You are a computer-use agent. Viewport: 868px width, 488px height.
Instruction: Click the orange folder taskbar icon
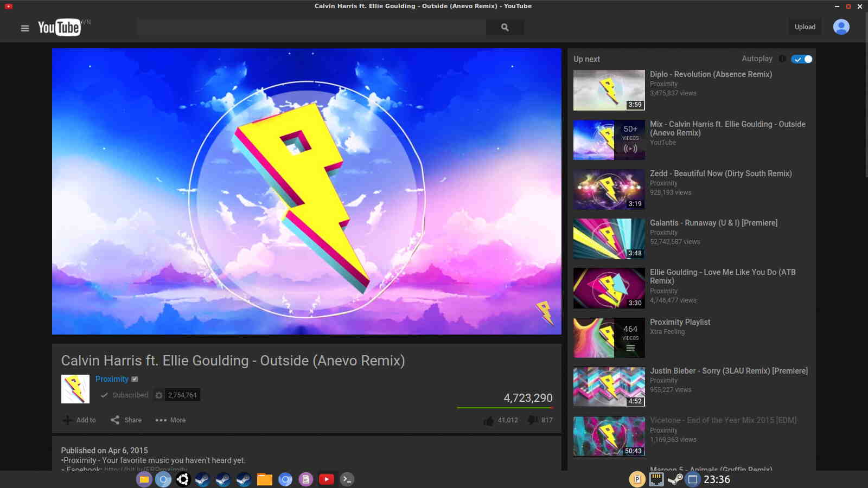[x=265, y=479]
